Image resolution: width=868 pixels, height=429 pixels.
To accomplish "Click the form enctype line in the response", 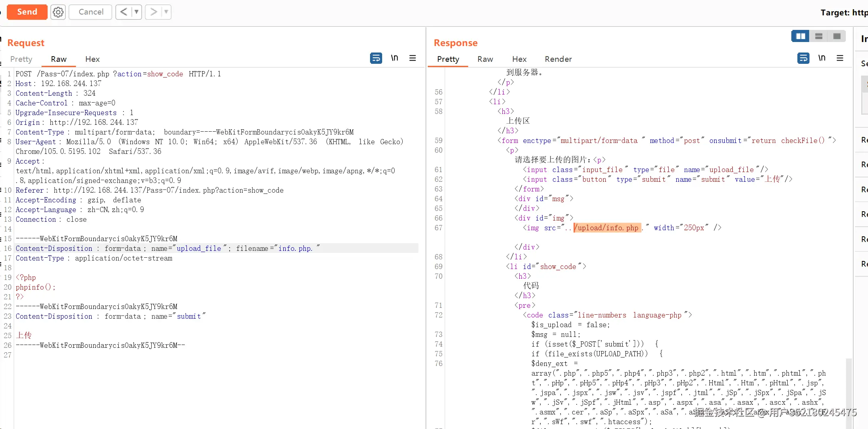I will pyautogui.click(x=667, y=141).
